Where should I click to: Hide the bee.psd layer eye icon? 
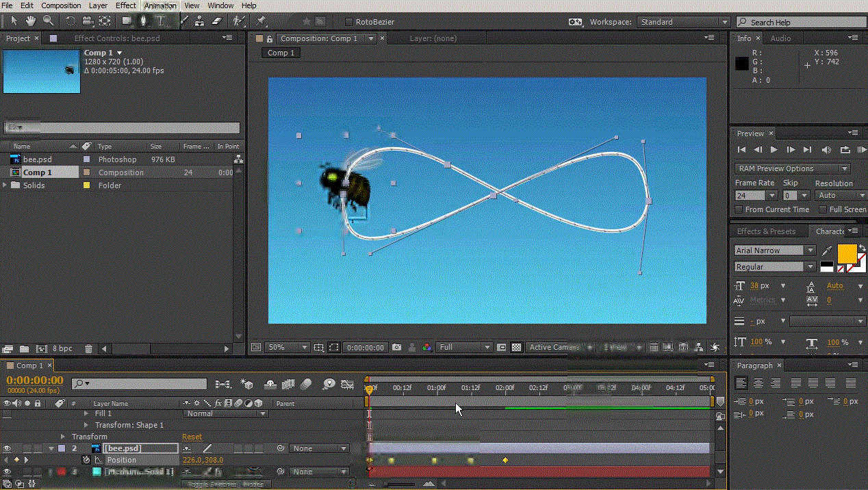click(8, 448)
